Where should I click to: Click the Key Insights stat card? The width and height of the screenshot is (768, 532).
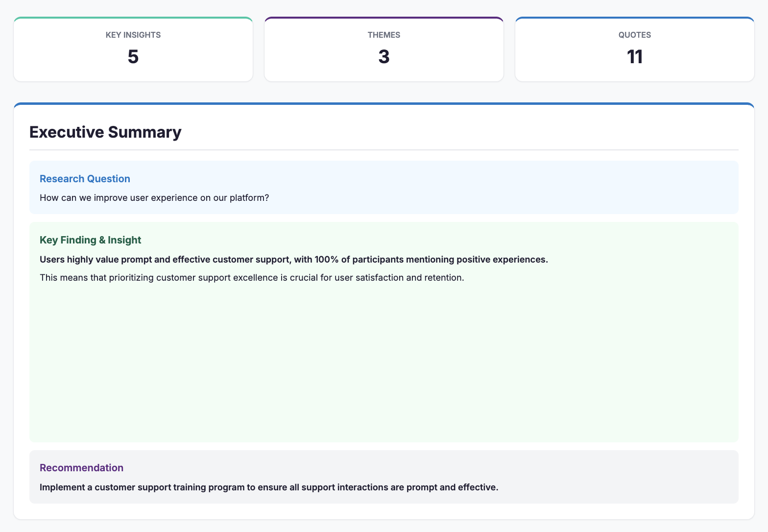tap(133, 49)
